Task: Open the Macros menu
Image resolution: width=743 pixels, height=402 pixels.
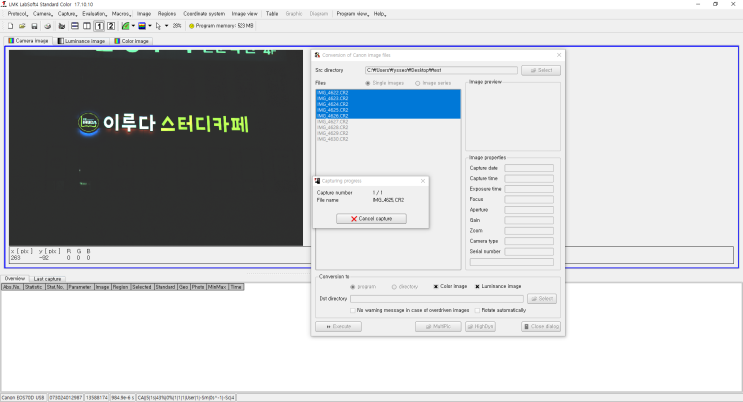Action: pos(121,14)
